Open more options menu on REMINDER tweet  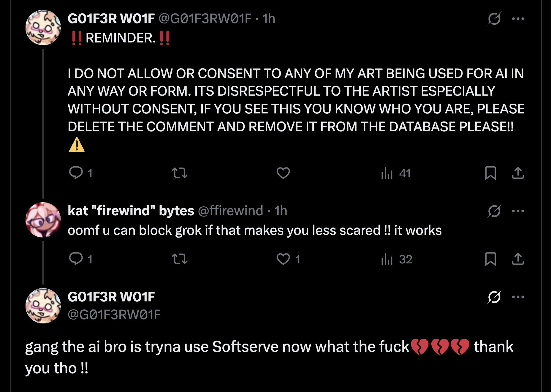(x=518, y=19)
